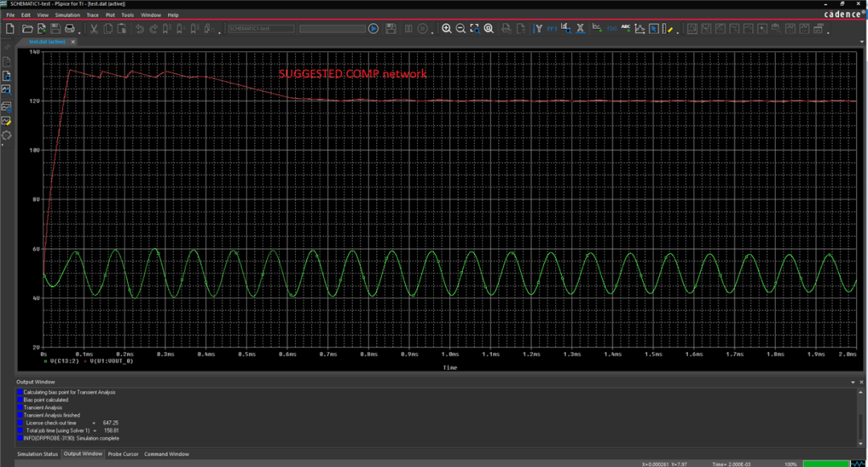Expand the Output Window pane options arrow

[x=853, y=382]
